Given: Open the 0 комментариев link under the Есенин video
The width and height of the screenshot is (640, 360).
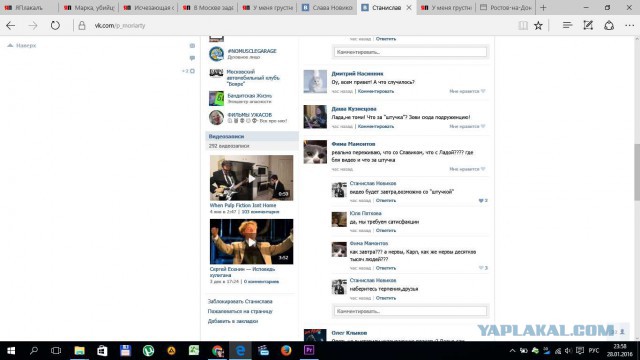Looking at the screenshot, I should coord(261,282).
